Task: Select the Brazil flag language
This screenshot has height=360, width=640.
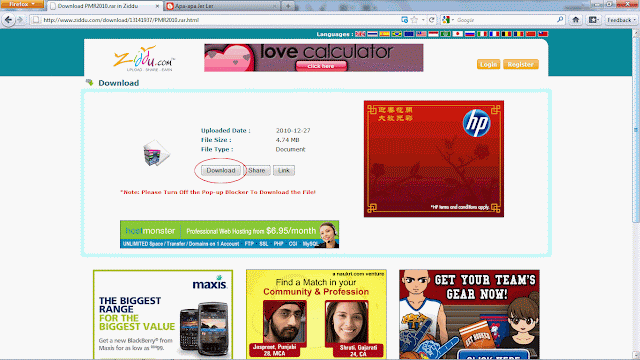Action: pos(397,34)
